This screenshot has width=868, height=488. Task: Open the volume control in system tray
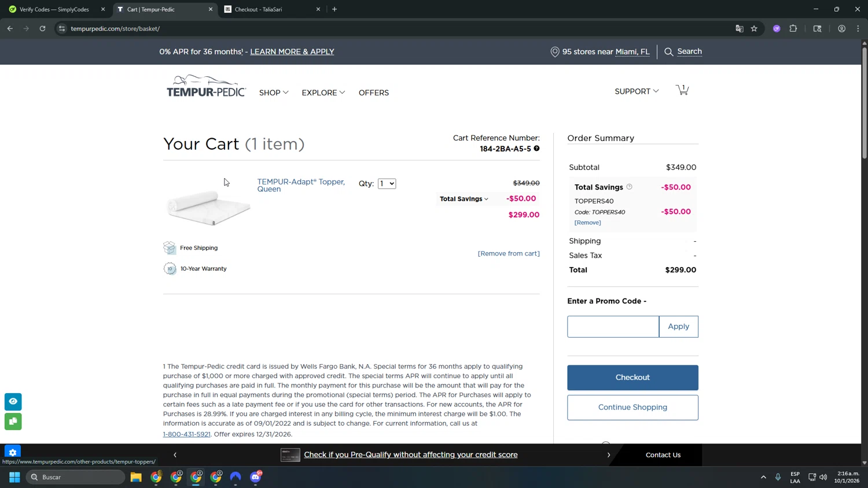(823, 477)
